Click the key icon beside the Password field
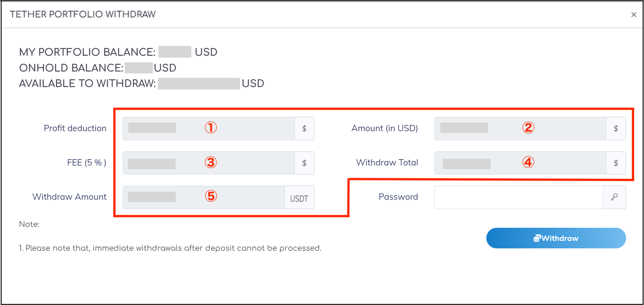The image size is (644, 305). [x=614, y=197]
